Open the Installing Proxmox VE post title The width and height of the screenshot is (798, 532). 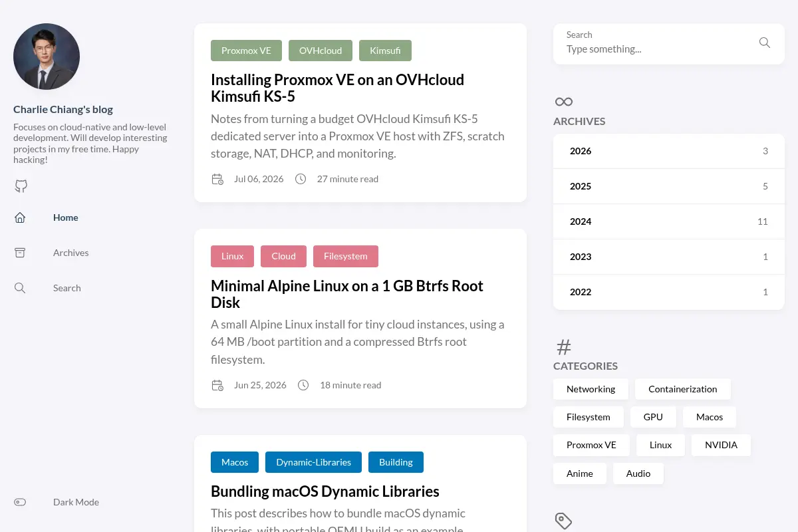[337, 88]
